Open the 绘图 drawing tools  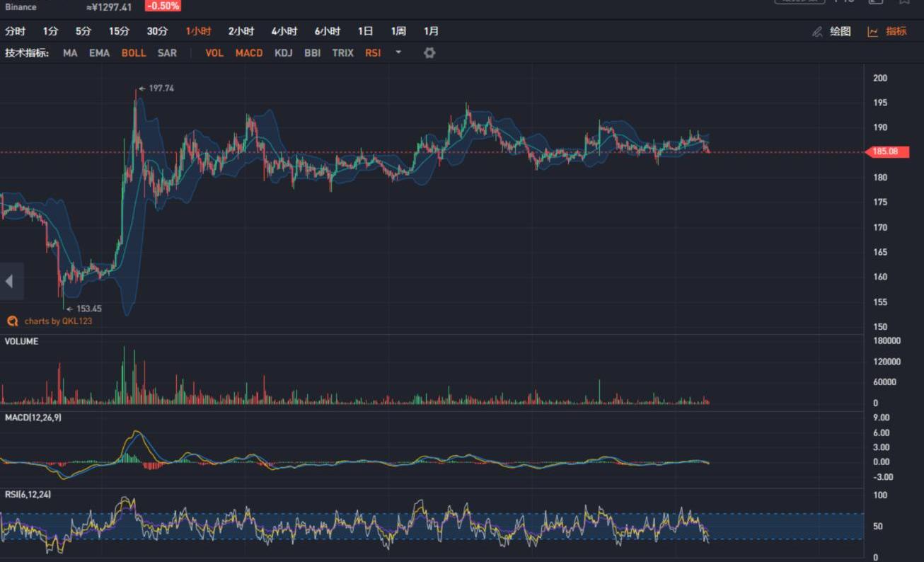coord(840,32)
